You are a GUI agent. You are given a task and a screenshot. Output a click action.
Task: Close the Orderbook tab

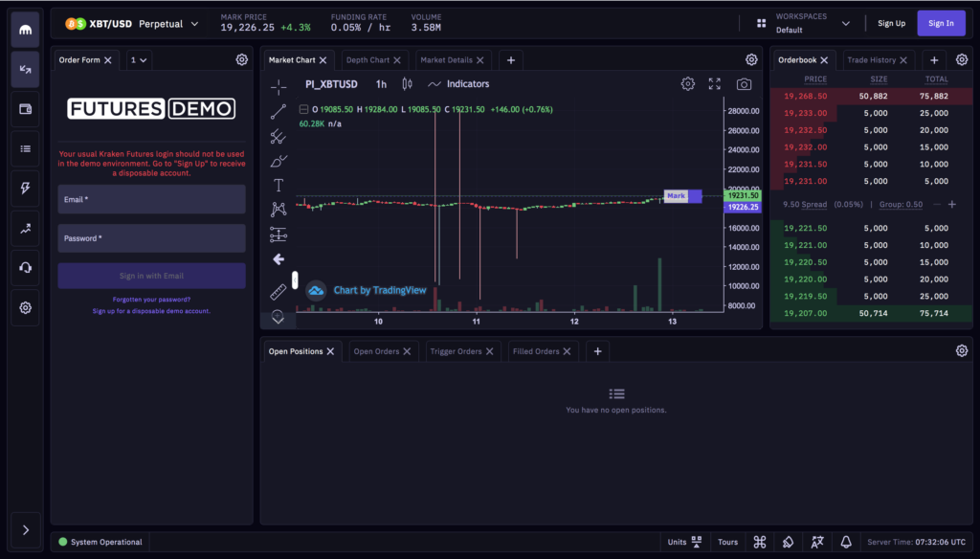pos(824,60)
